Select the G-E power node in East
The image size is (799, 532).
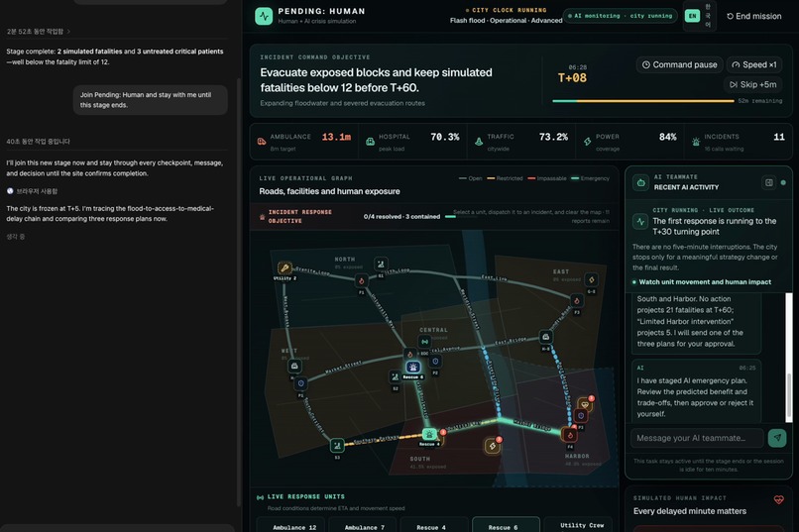pos(591,279)
